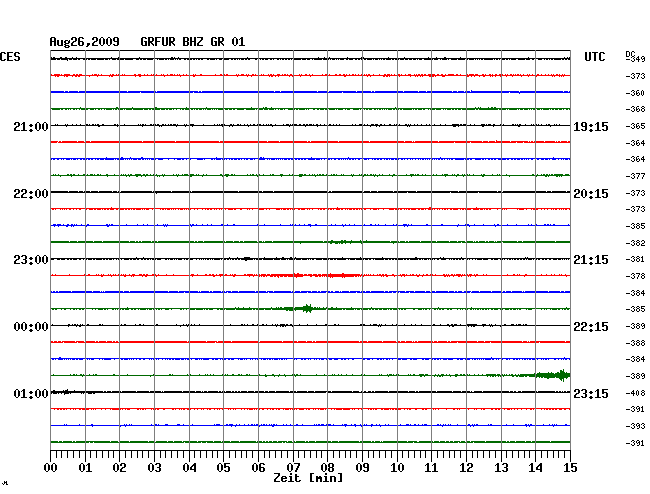Click the DC offset value -388
This screenshot has height=494, width=650.
tap(635, 343)
